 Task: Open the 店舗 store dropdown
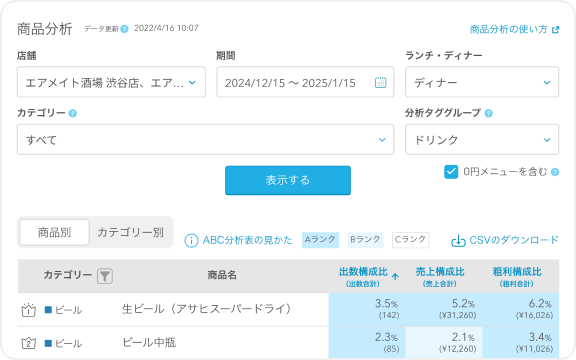(111, 82)
